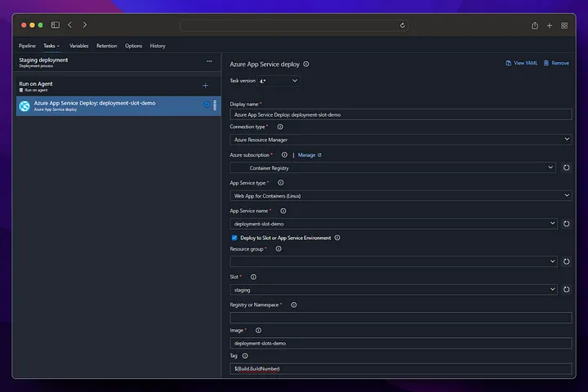Open the Options tab
Viewport: 588px width, 392px height.
[x=133, y=46]
